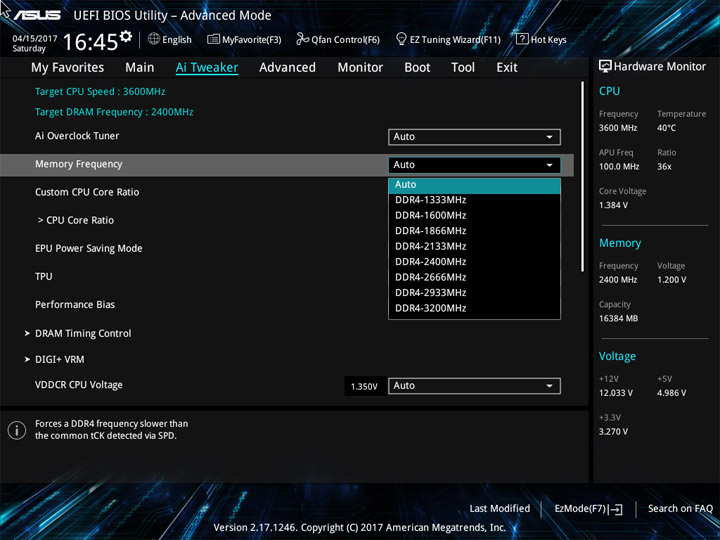The image size is (720, 540).
Task: Select the TPU row
Action: [x=287, y=276]
